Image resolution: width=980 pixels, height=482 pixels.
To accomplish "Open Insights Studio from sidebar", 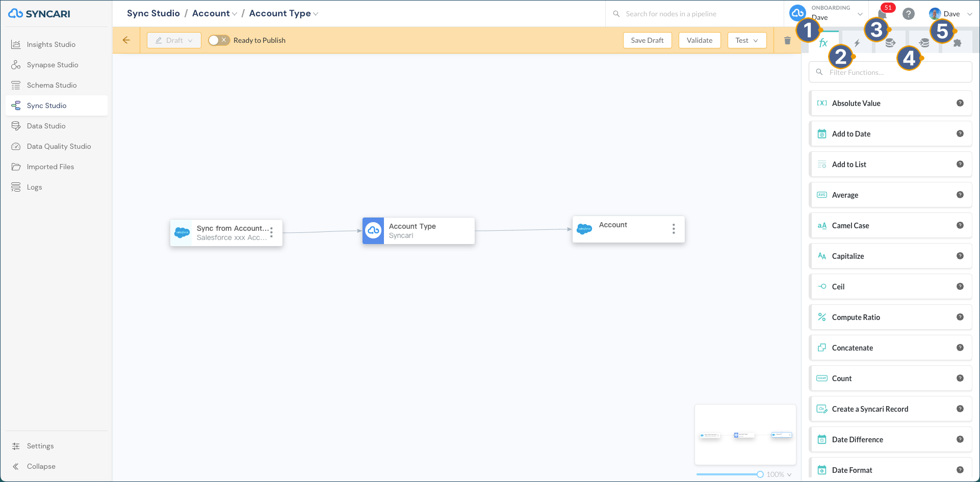I will [x=56, y=44].
